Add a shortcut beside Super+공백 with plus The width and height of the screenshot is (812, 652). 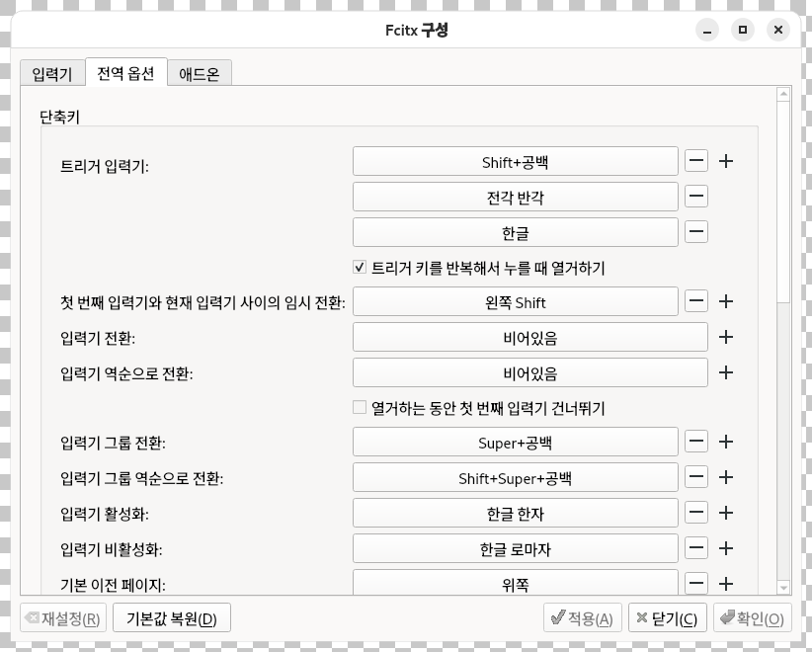click(x=726, y=442)
